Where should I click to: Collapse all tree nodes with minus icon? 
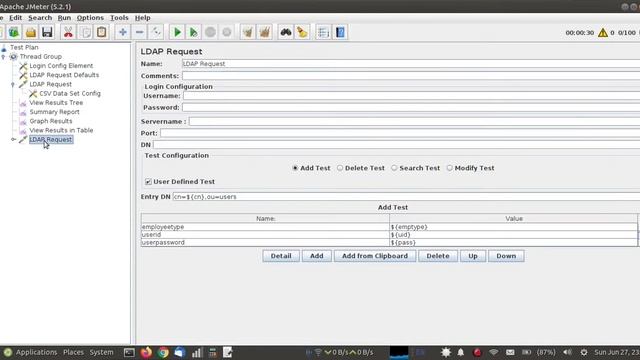click(x=139, y=32)
